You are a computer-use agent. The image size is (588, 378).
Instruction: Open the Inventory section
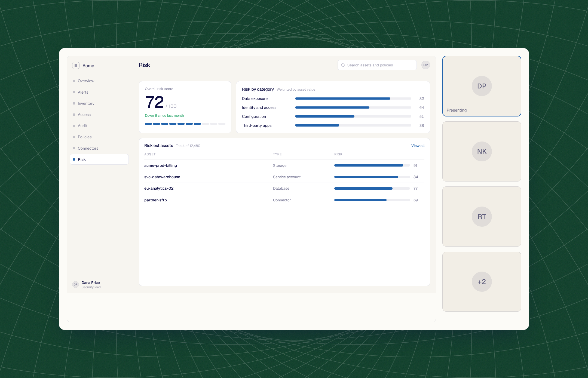(x=99, y=103)
